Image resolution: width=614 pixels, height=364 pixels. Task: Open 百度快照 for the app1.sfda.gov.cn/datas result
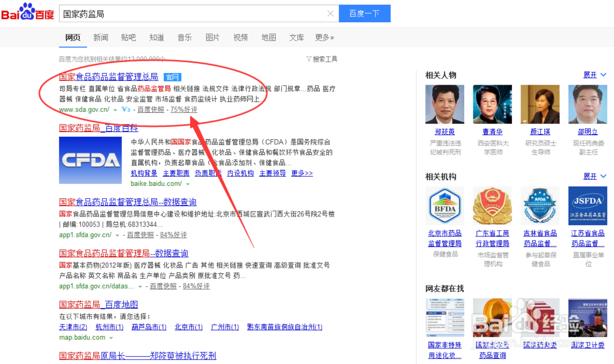click(x=163, y=286)
